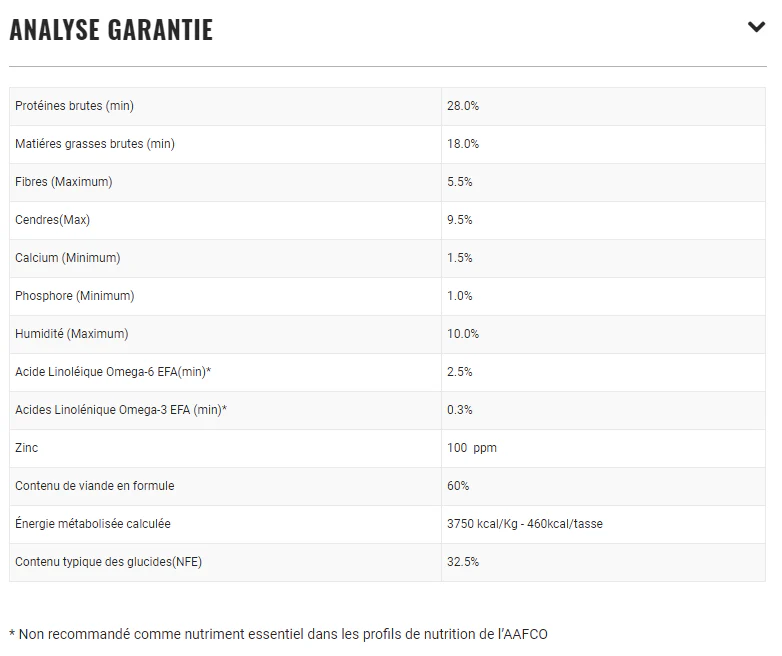Click the 10.0% moisture value
The width and height of the screenshot is (782, 656).
pos(463,334)
